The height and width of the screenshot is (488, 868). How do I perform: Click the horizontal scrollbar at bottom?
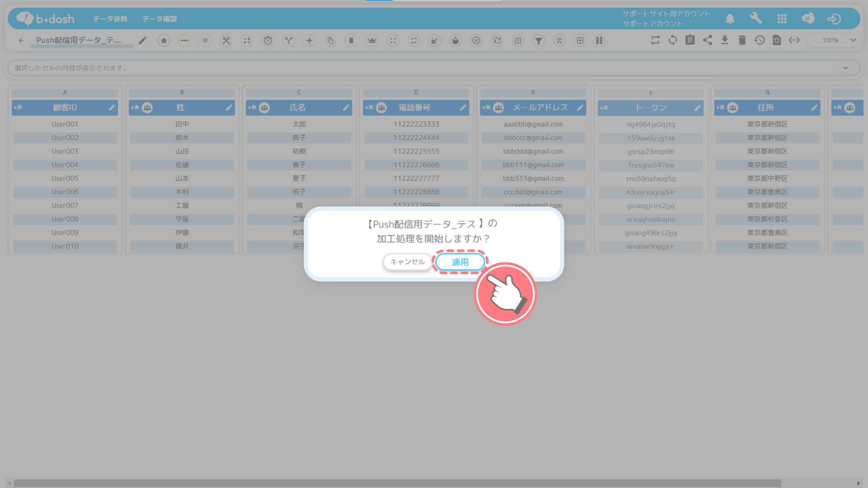[397, 483]
